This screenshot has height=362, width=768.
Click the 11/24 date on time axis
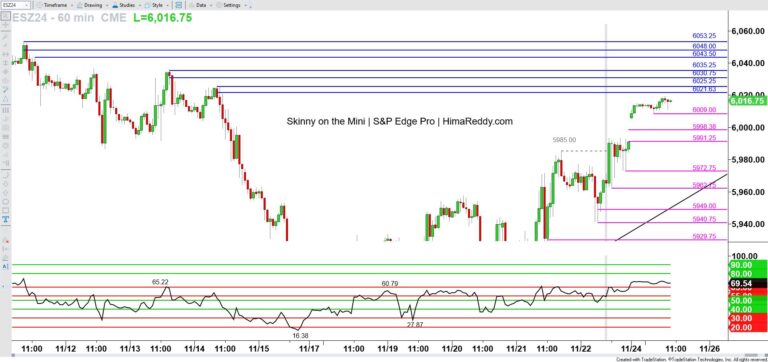(631, 349)
